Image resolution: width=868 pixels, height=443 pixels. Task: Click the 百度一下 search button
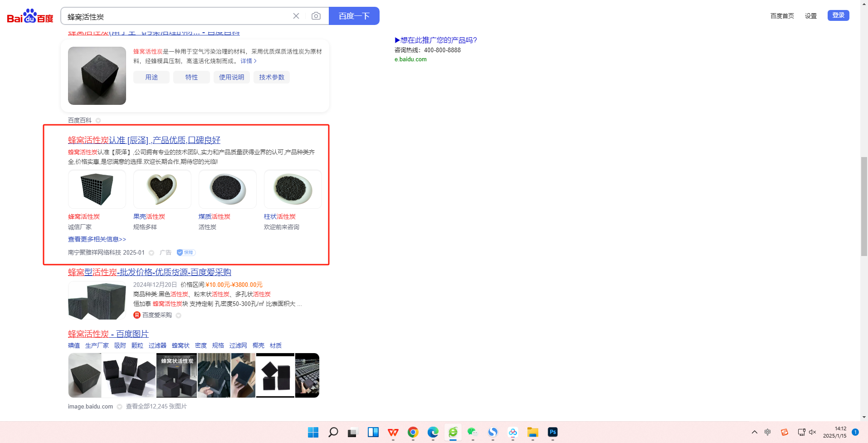pos(354,16)
